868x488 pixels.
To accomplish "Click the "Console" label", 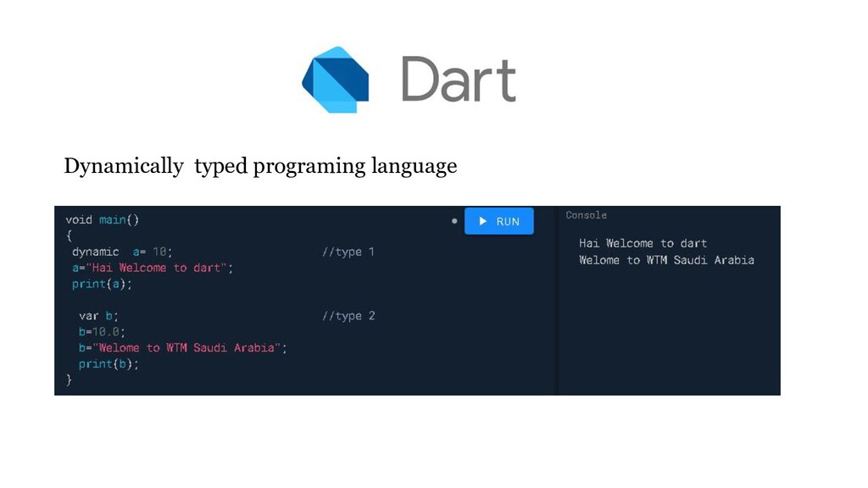I will click(x=587, y=215).
